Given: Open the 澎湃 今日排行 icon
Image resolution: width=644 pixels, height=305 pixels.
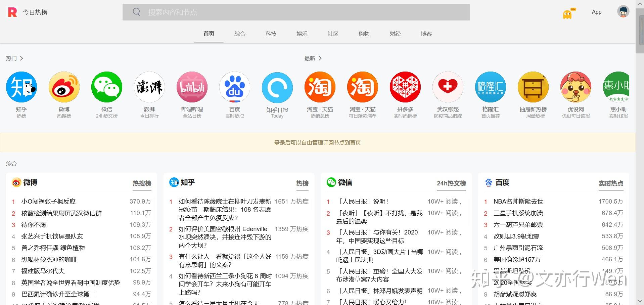Looking at the screenshot, I should [x=149, y=87].
